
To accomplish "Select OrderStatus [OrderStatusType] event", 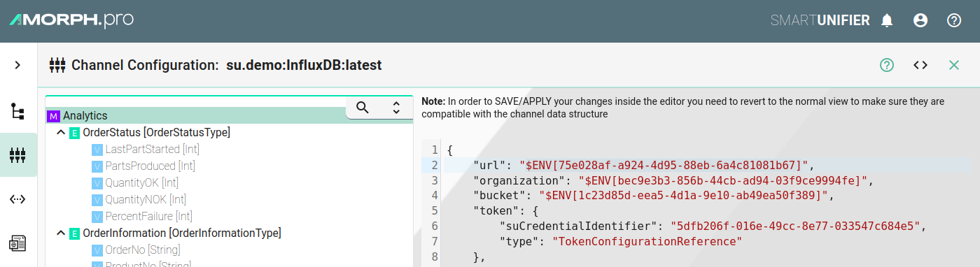I will 156,132.
